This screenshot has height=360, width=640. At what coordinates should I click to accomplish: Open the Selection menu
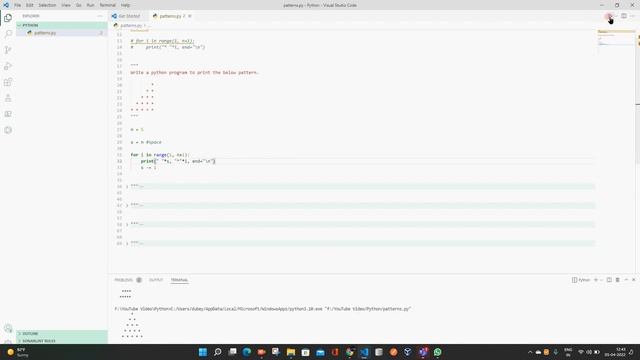pos(47,5)
